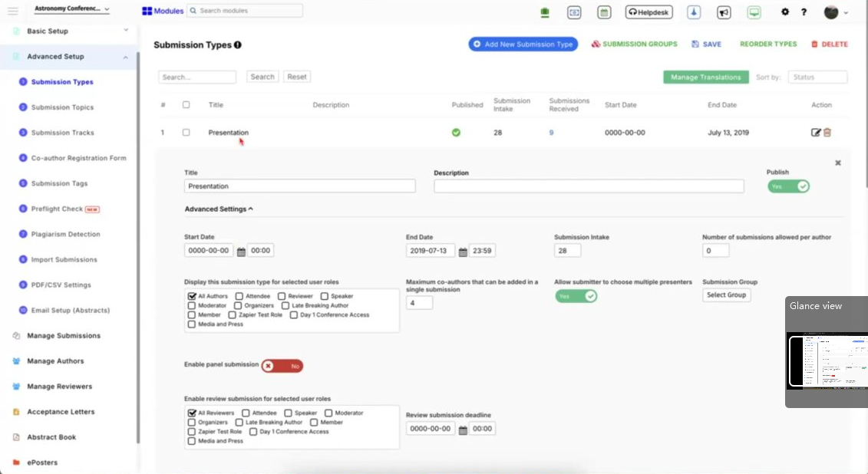The width and height of the screenshot is (868, 474).
Task: Open the megaphone announcements icon
Action: point(724,12)
